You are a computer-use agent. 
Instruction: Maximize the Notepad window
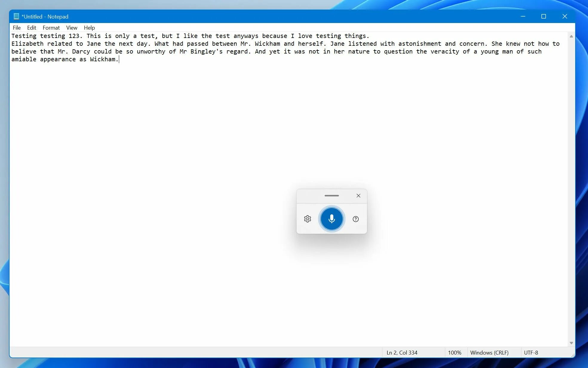coord(544,16)
